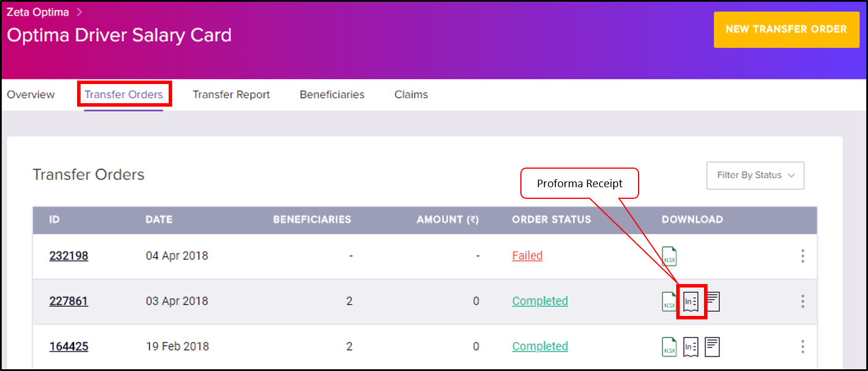
Task: Click the New Transfer Order button
Action: (x=786, y=30)
